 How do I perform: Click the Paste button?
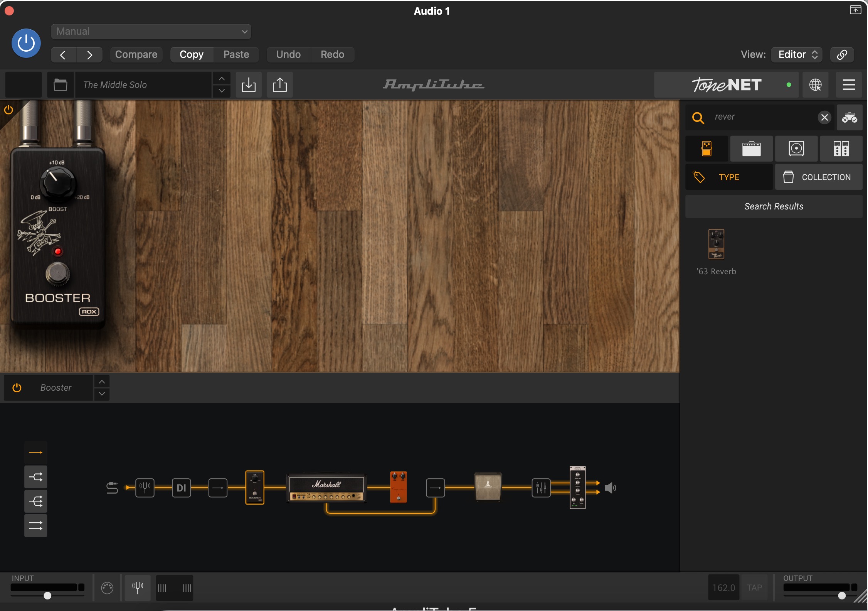(236, 54)
